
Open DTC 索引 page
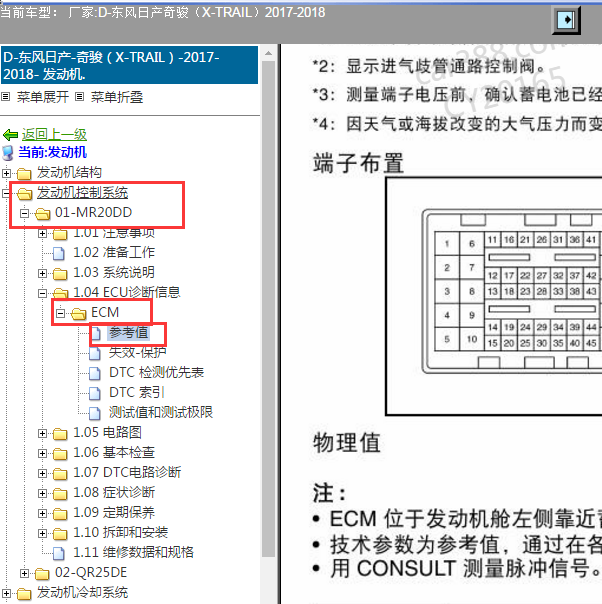[x=137, y=393]
